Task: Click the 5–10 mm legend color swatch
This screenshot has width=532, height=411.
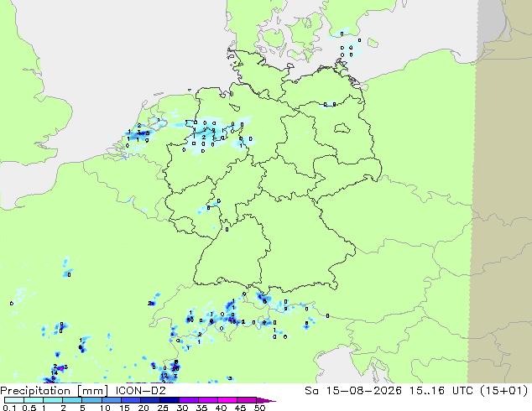Action: point(91,400)
